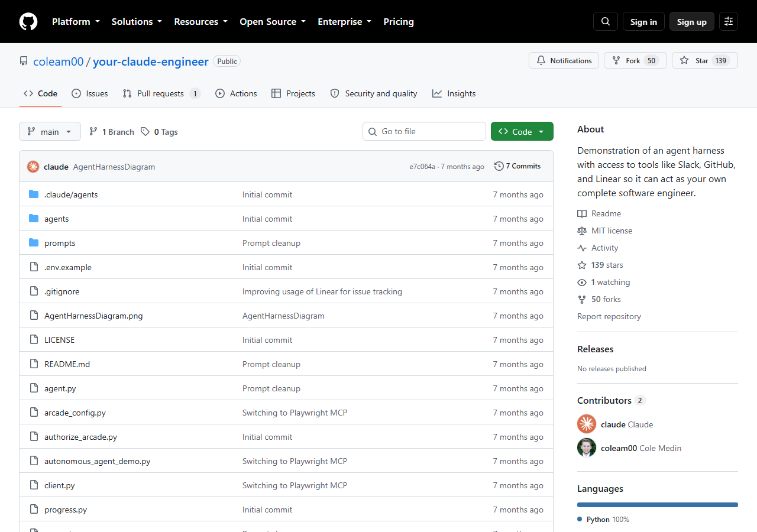Click the book icon next to Readme
757x532 pixels.
[x=582, y=213]
